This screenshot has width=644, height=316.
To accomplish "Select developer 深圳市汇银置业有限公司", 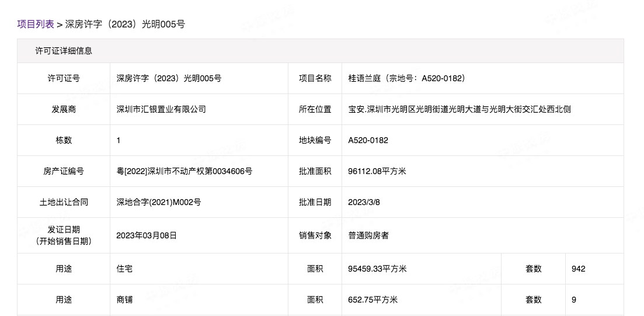I will pos(161,109).
